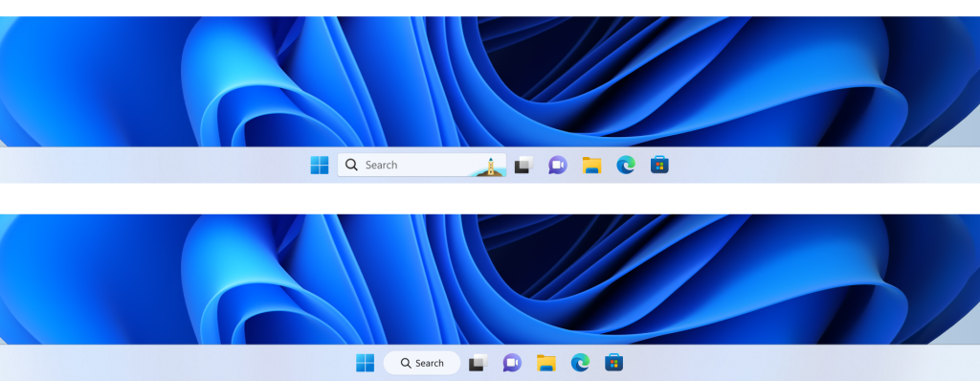
Task: Click the wide Search box in upper taskbar
Action: click(422, 166)
